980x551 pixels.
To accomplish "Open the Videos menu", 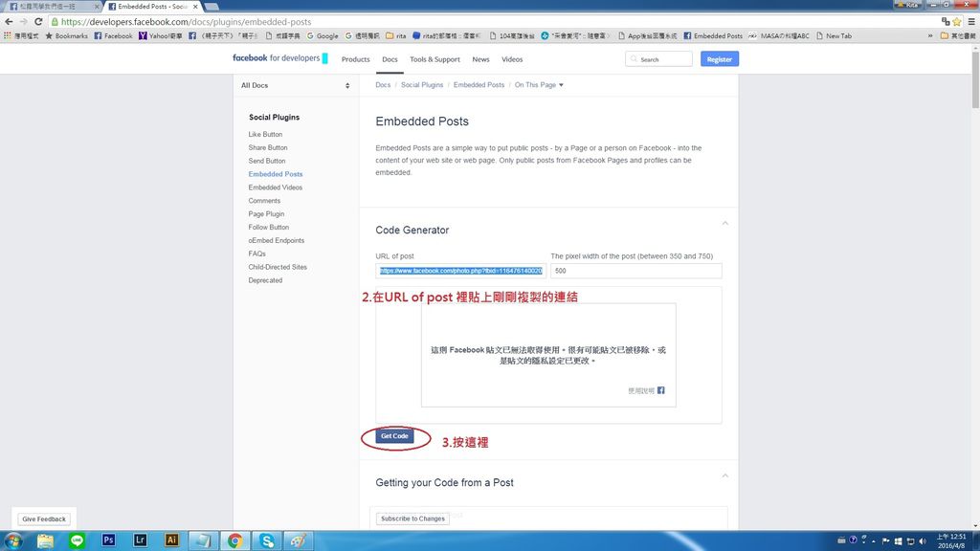I will pyautogui.click(x=512, y=59).
